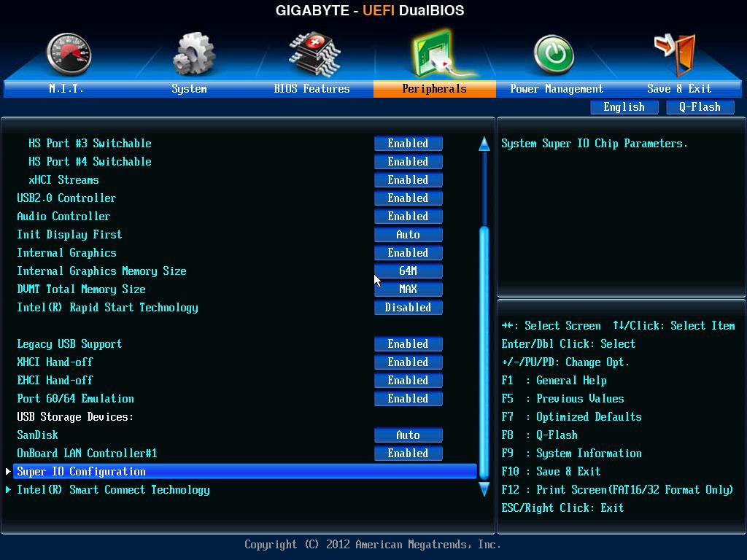Toggle OnBoard LAN Controller#1 Enabled value
The image size is (747, 560).
click(409, 454)
